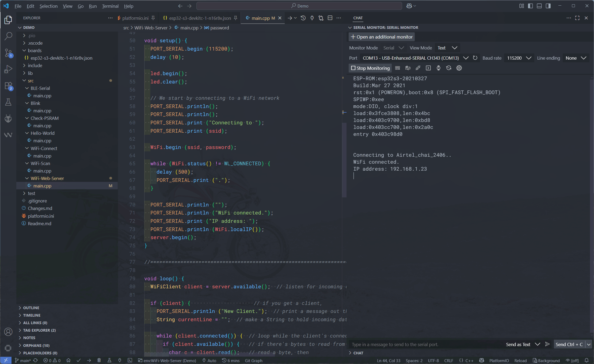Open the PlatformIO alien icon view
Image resolution: width=594 pixels, height=364 pixels.
point(8,118)
